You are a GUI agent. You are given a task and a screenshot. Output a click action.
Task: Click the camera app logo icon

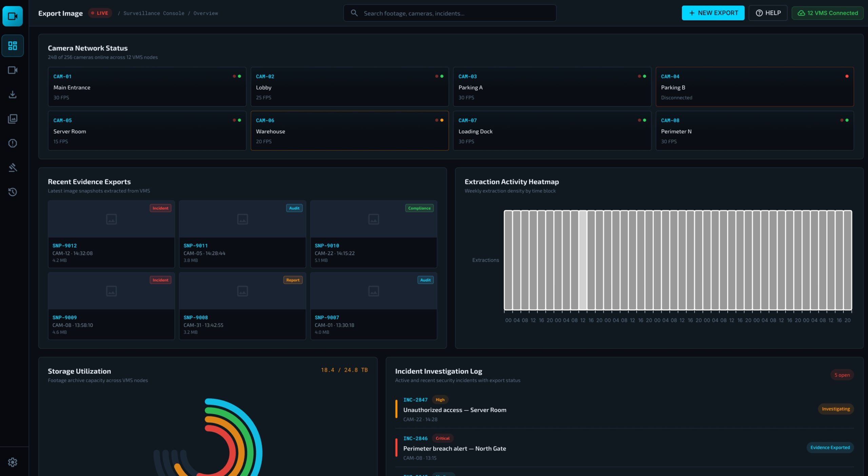[13, 16]
